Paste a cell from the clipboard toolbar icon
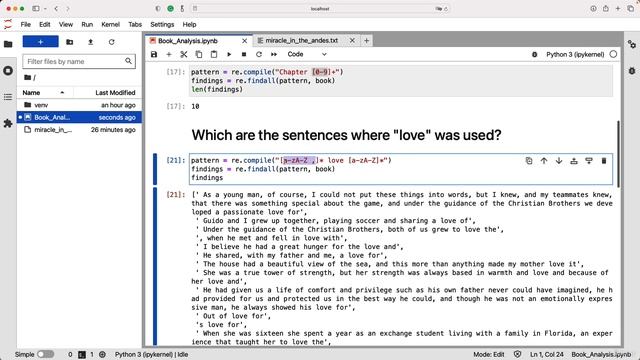Viewport: 640px width, 360px height. pyautogui.click(x=214, y=54)
